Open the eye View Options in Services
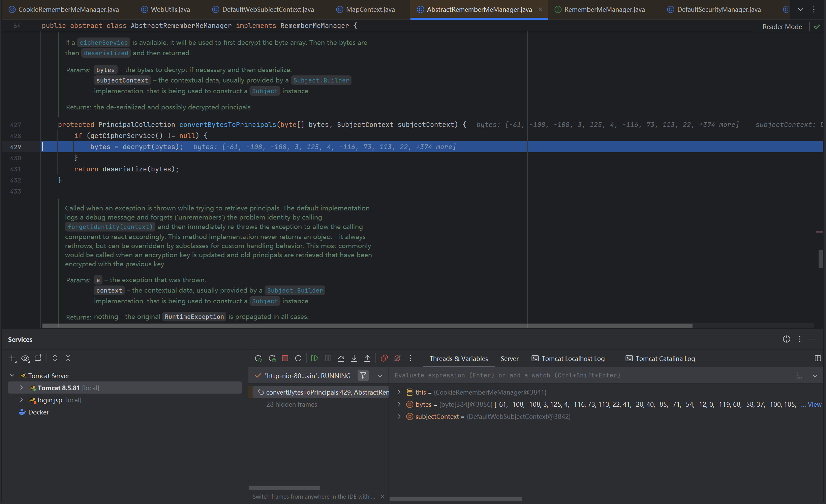 click(x=25, y=358)
